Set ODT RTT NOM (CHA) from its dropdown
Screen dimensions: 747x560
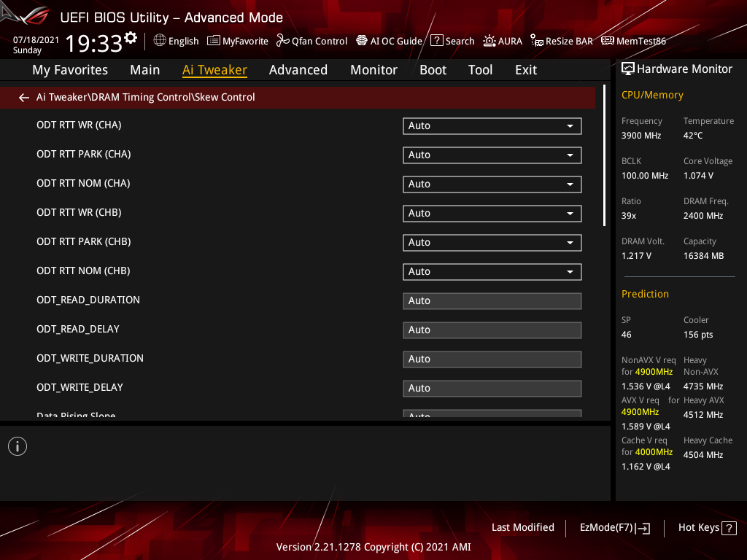[492, 184]
